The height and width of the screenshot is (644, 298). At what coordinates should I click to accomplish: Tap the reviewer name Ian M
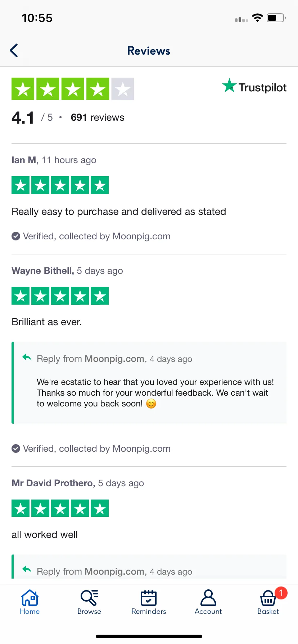(25, 160)
